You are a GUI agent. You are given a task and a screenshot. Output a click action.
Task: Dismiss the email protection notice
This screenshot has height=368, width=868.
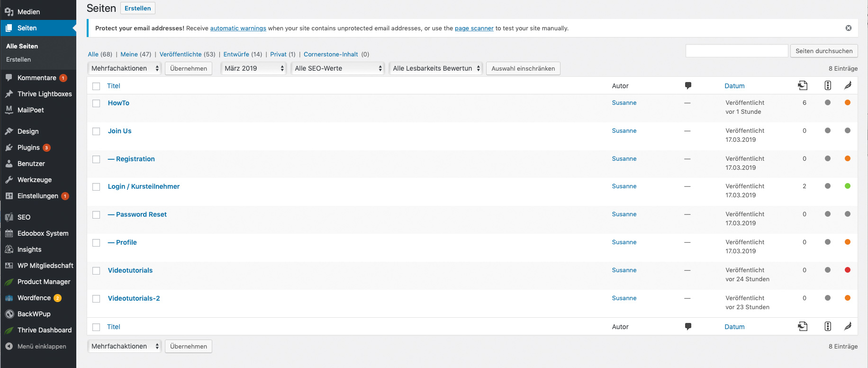(848, 28)
